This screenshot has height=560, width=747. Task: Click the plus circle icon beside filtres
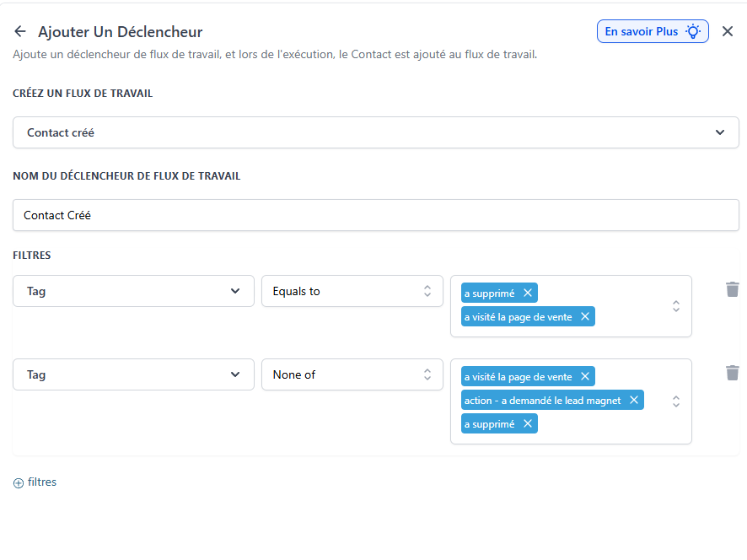coord(18,483)
